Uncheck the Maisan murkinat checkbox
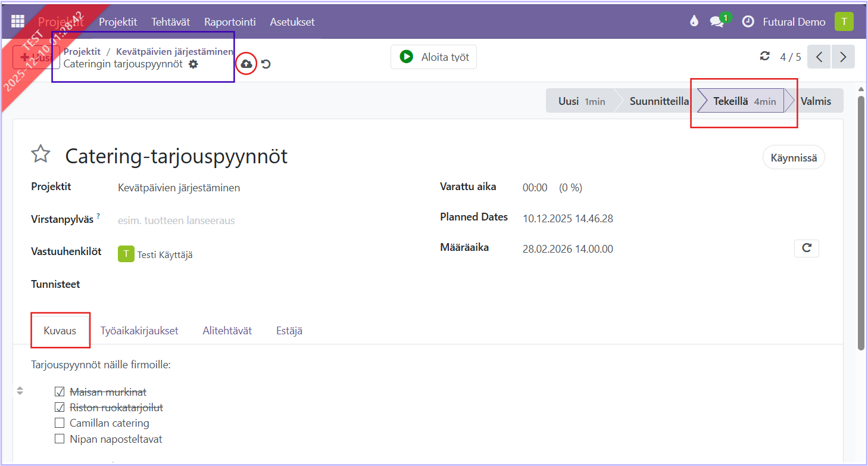The image size is (868, 466). pyautogui.click(x=60, y=392)
